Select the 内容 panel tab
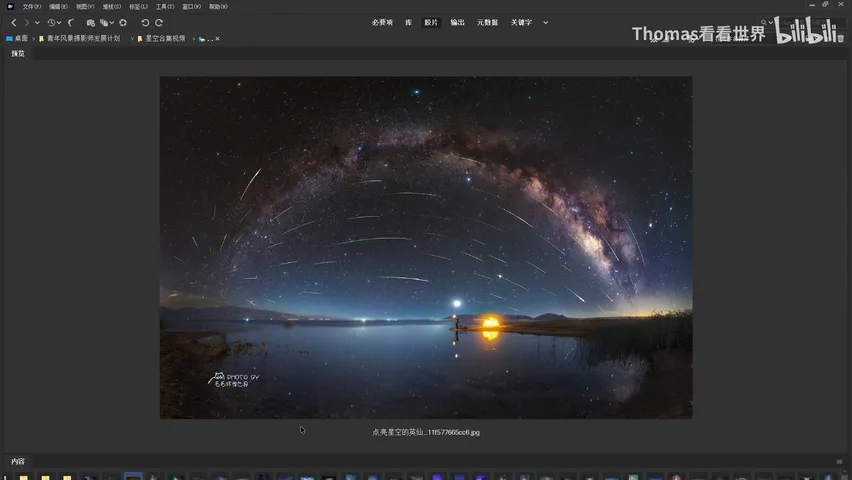 (18, 461)
